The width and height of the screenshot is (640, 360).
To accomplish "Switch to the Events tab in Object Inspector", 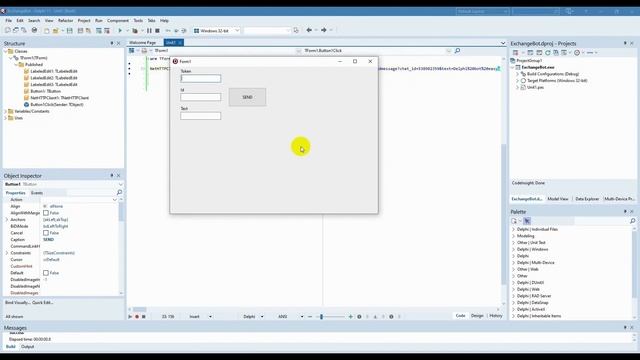I will pyautogui.click(x=37, y=193).
